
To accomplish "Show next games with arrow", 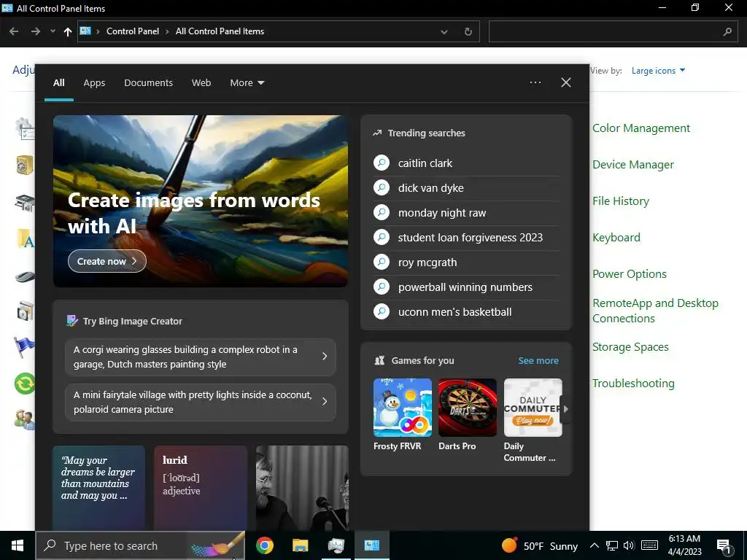I will tap(565, 408).
